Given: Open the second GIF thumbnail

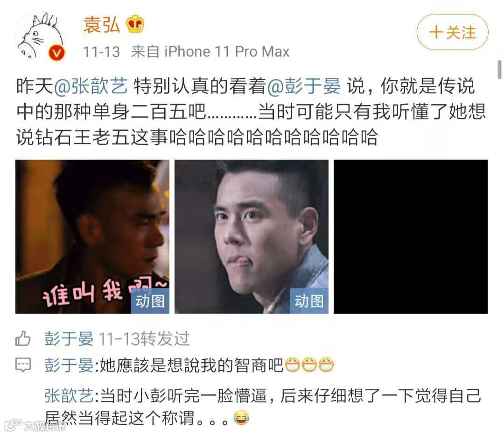Looking at the screenshot, I should click(x=252, y=237).
